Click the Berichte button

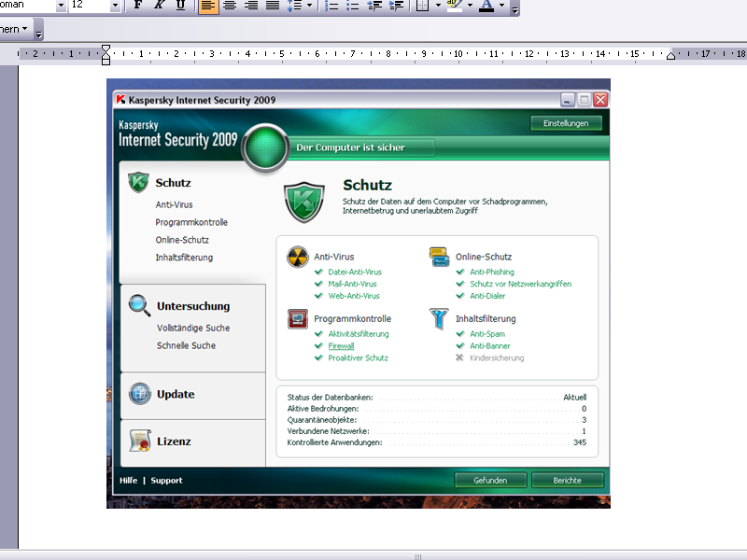(x=568, y=481)
